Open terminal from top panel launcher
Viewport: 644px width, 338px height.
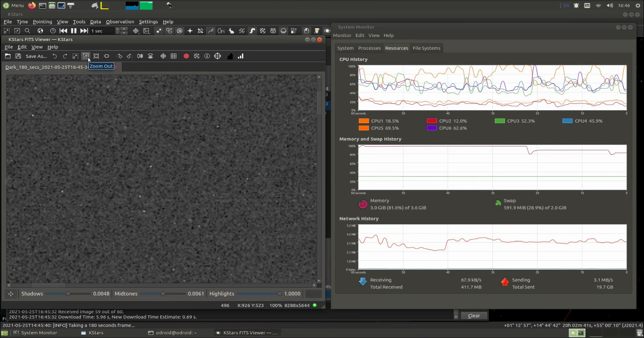42,6
